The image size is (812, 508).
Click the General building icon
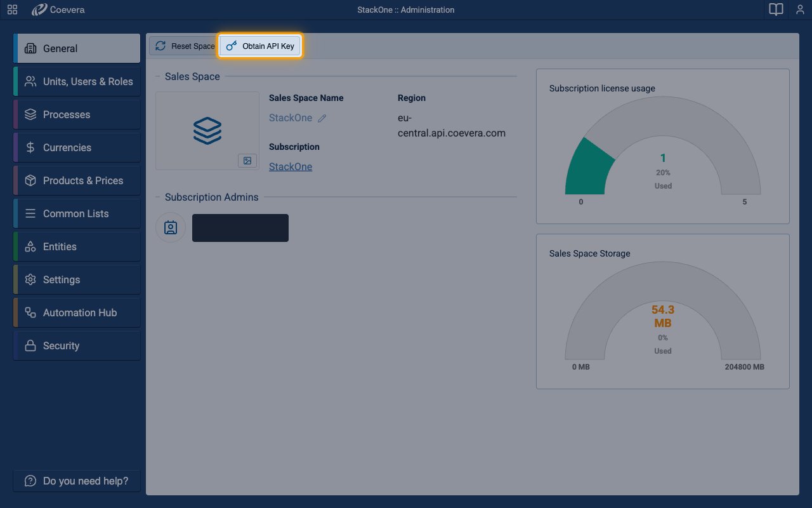(30, 48)
